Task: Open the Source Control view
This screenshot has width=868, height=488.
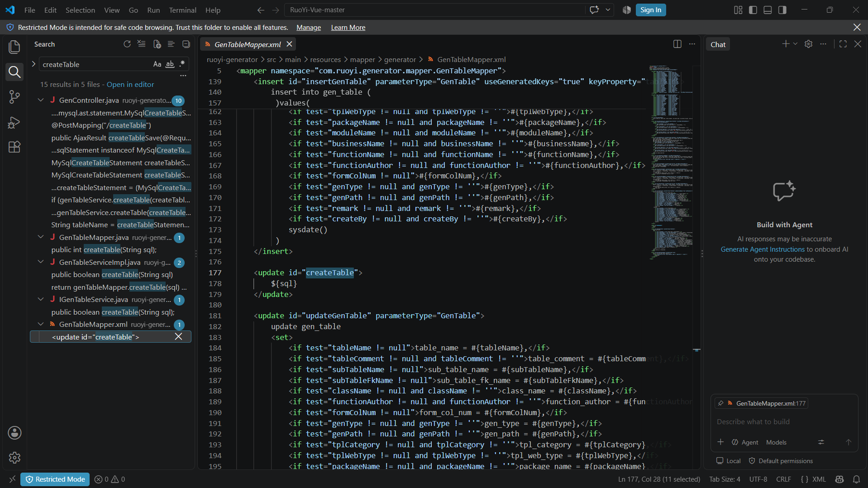Action: [15, 97]
